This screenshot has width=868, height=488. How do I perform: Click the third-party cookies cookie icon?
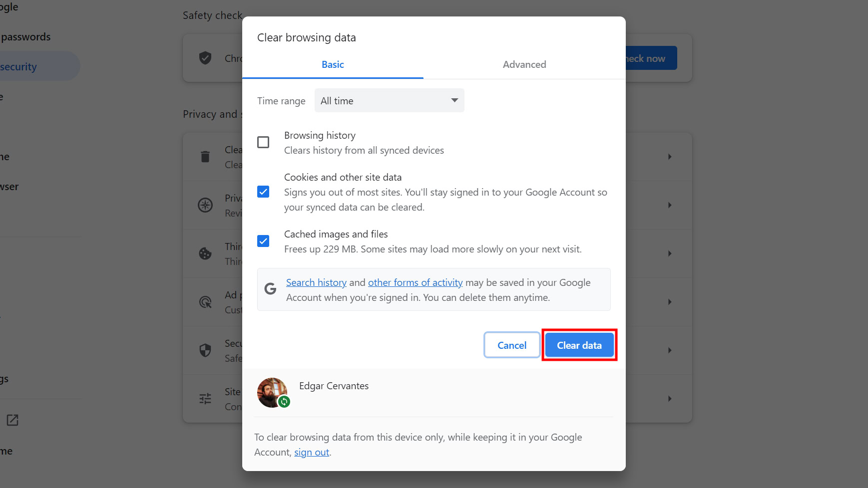205,253
